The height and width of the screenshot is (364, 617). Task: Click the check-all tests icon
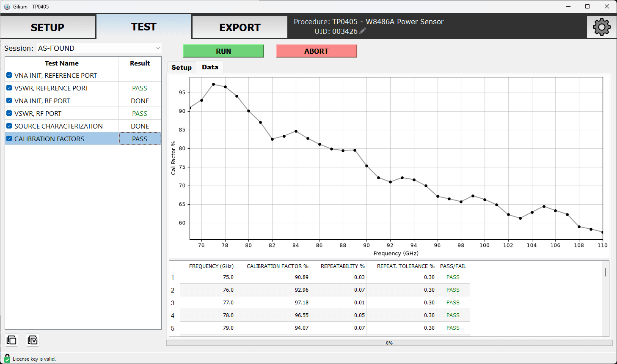pos(33,340)
